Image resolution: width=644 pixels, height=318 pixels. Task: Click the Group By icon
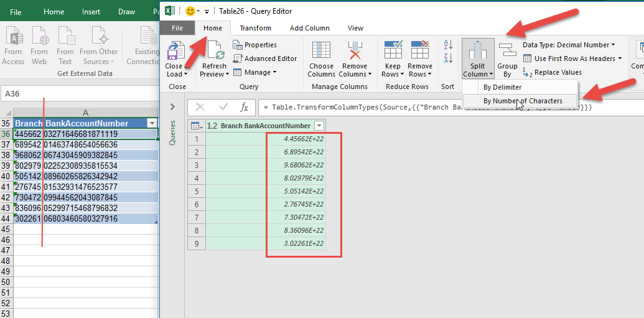point(507,50)
